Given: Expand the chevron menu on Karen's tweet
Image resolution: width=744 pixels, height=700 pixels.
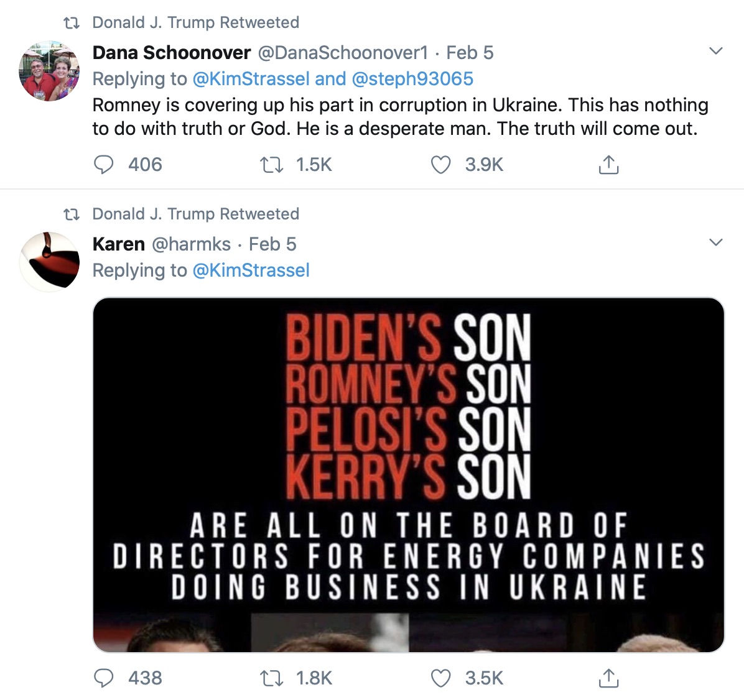Looking at the screenshot, I should click(x=716, y=242).
